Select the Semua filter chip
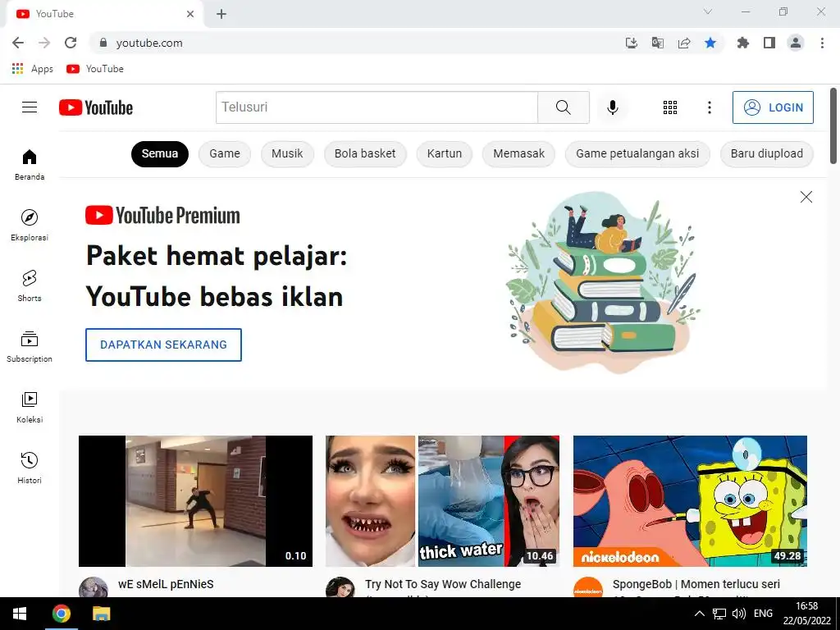The image size is (840, 630). click(160, 153)
